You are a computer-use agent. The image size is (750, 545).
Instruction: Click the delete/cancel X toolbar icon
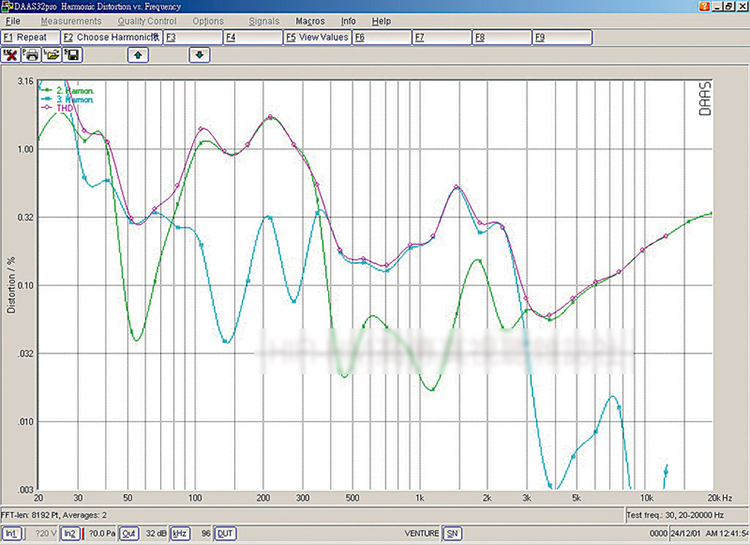tap(11, 55)
